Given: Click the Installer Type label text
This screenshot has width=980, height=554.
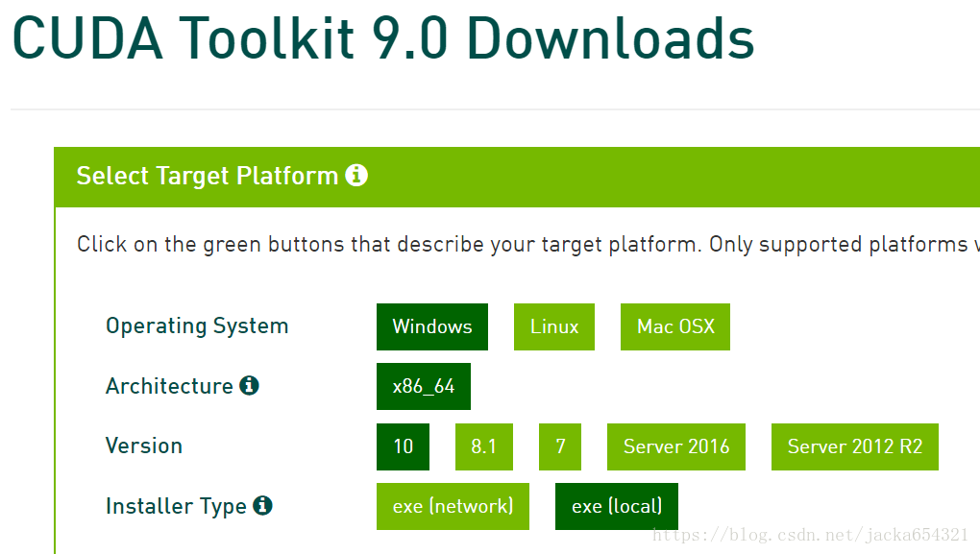Looking at the screenshot, I should click(176, 506).
